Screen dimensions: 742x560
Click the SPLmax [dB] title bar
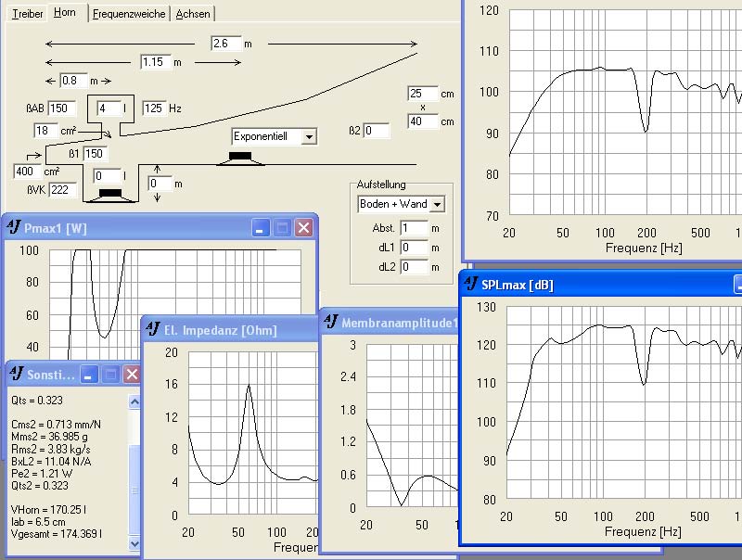coord(600,285)
